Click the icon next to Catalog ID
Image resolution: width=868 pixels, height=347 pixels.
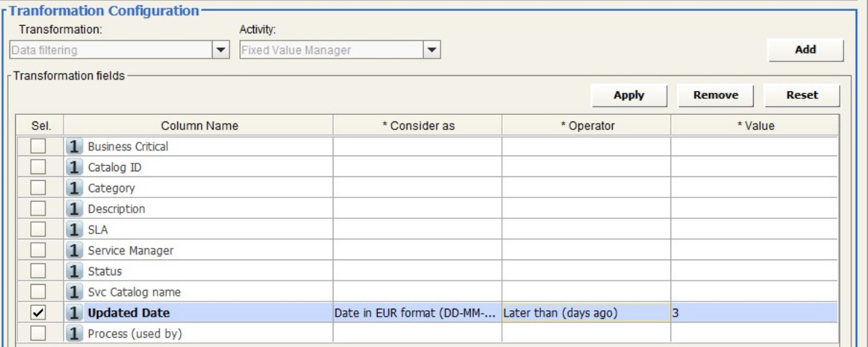point(75,168)
